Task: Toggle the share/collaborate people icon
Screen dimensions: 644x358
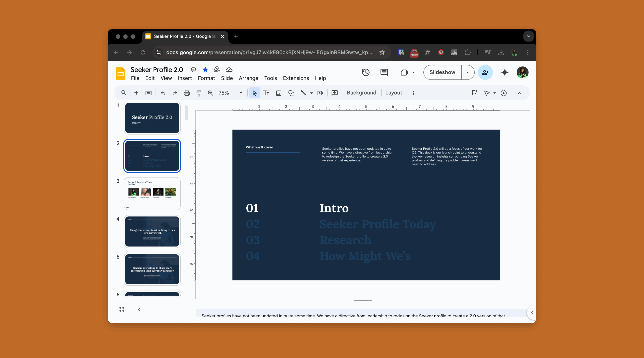Action: [485, 72]
